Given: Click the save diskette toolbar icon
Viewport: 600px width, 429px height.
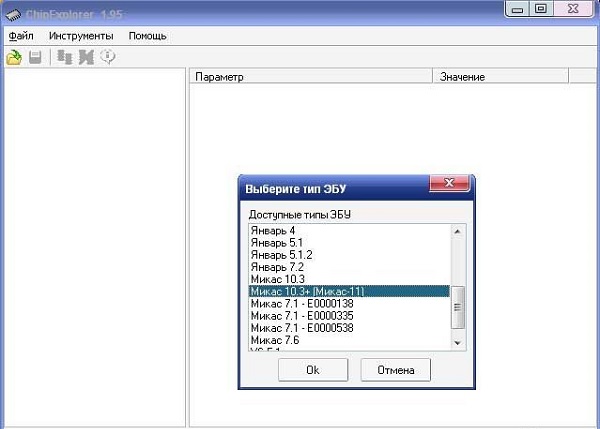Looking at the screenshot, I should pyautogui.click(x=35, y=57).
